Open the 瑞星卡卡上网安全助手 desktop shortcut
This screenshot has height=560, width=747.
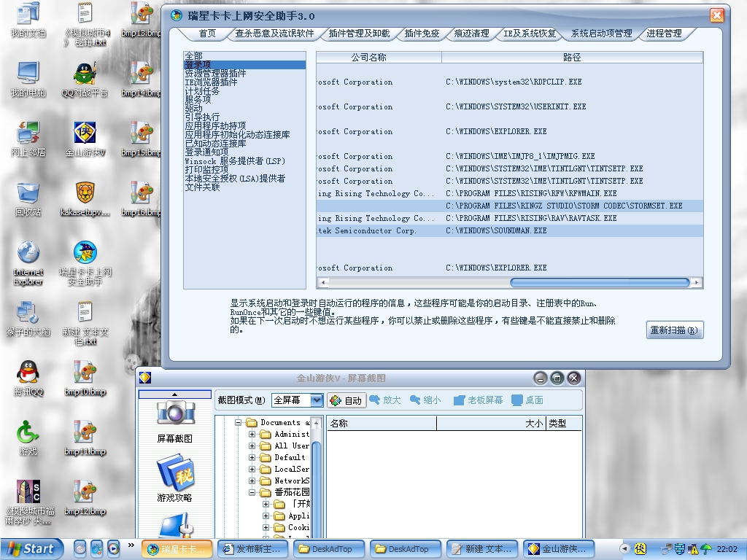click(85, 263)
